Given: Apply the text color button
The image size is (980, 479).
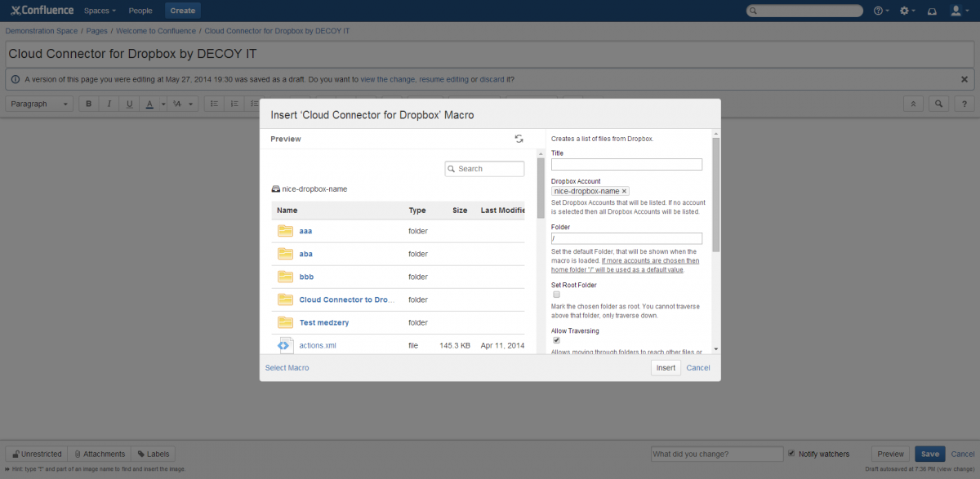Looking at the screenshot, I should [x=149, y=104].
